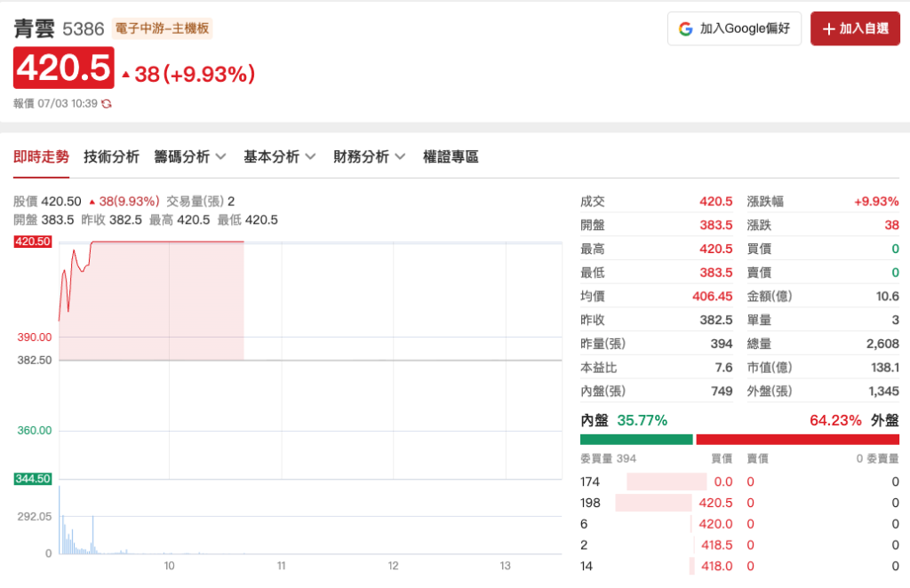Switch to 技術分析 tab
Image resolution: width=910 pixels, height=588 pixels.
tap(111, 156)
